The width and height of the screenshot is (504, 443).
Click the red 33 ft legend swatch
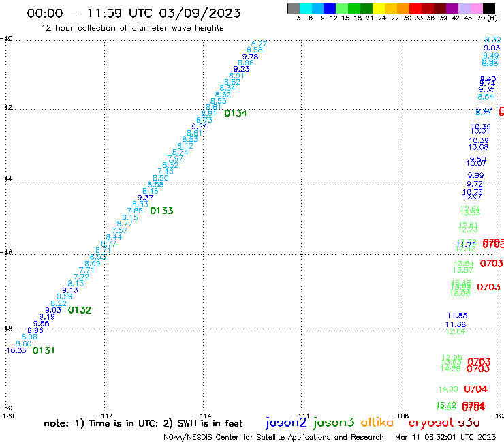click(x=415, y=8)
